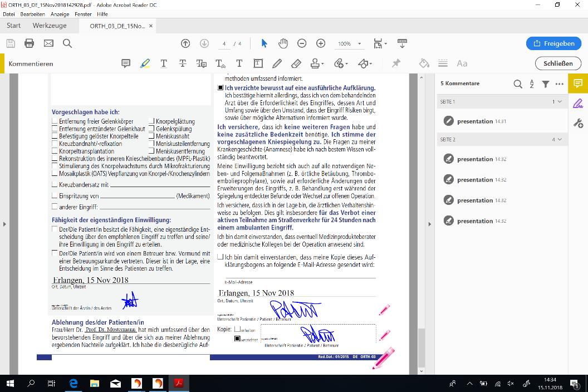This screenshot has height=392, width=588.
Task: Tick the Meniskusnaht checkbox
Action: click(x=151, y=136)
